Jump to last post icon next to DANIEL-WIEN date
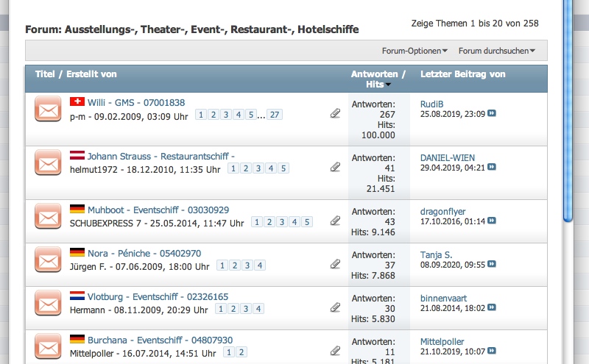This screenshot has height=364, width=589. point(492,168)
